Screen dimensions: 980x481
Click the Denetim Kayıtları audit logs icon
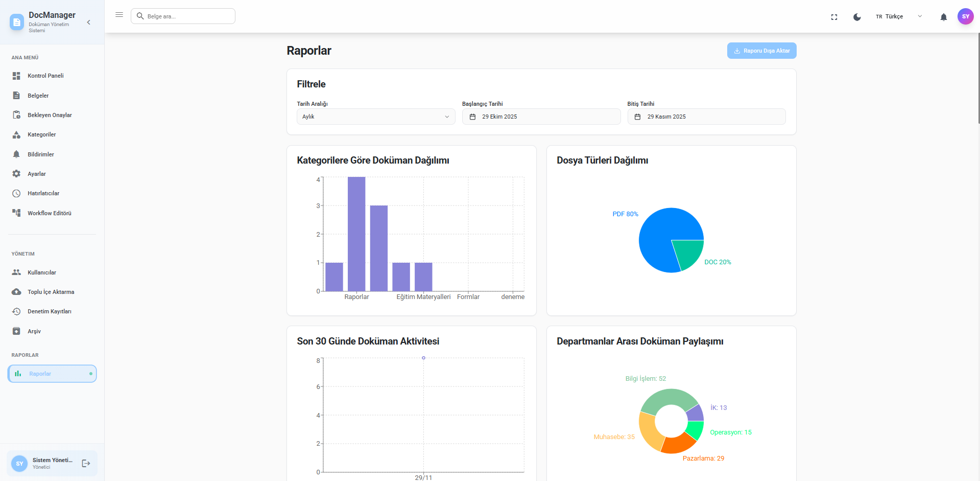click(x=17, y=311)
